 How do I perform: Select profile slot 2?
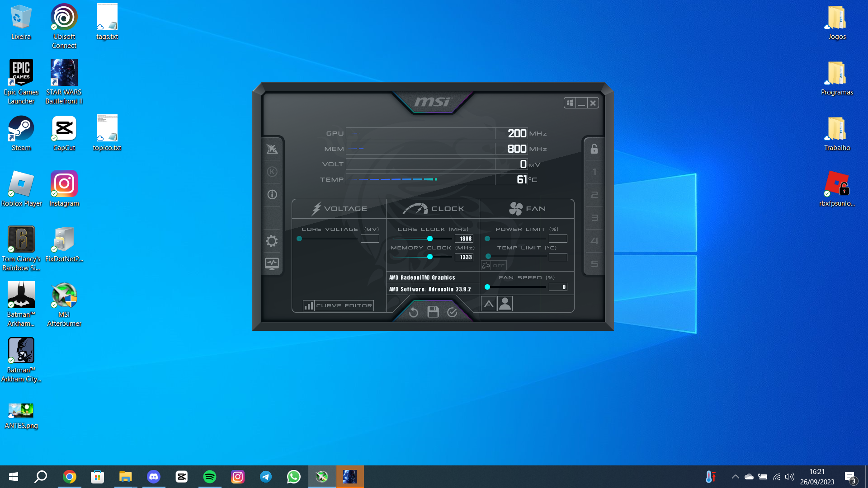tap(594, 195)
